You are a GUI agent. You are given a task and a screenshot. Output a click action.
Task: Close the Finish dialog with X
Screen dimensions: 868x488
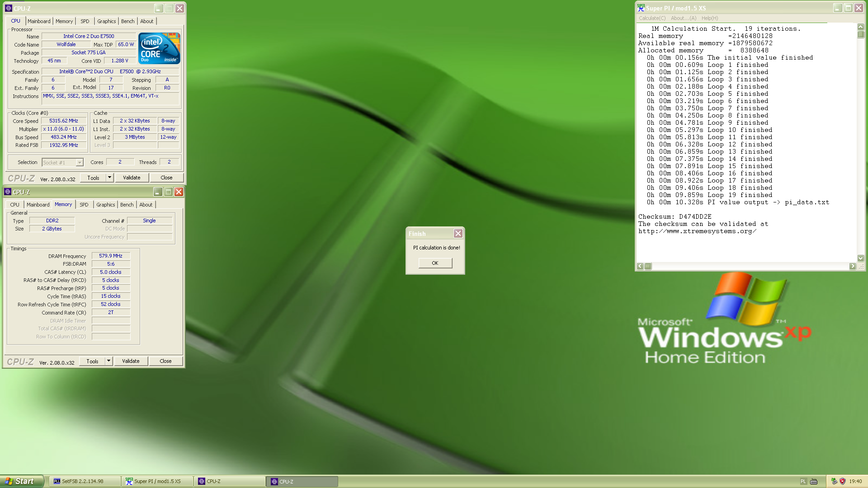458,234
